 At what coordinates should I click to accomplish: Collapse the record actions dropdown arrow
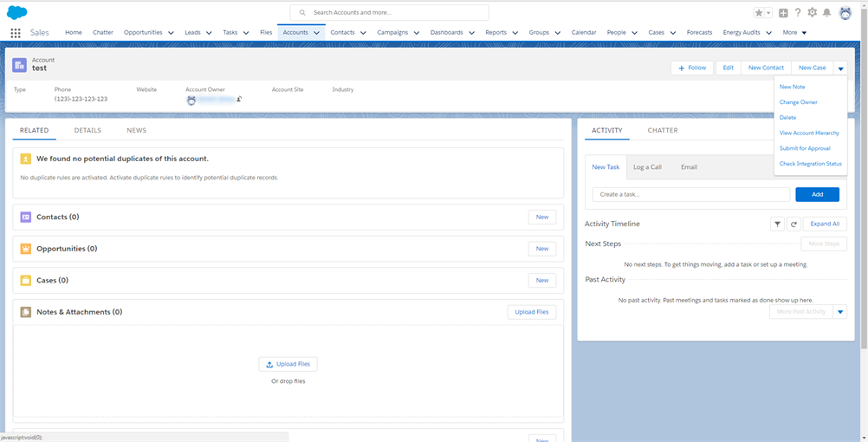[840, 68]
